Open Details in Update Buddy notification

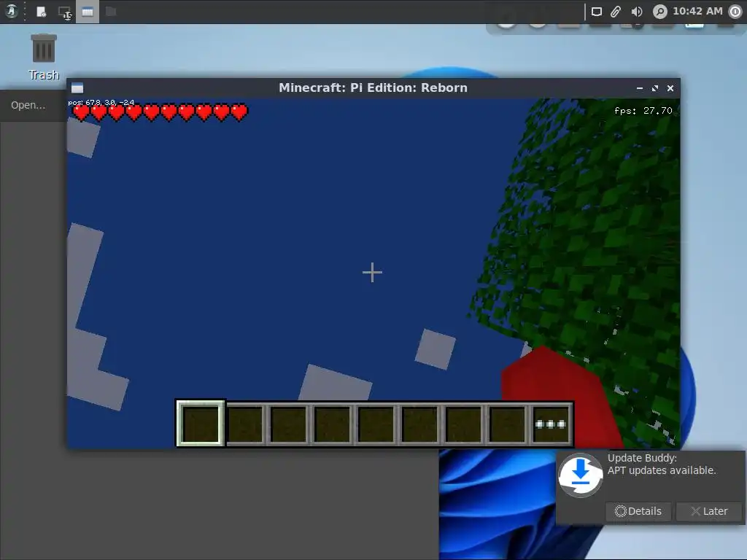638,511
